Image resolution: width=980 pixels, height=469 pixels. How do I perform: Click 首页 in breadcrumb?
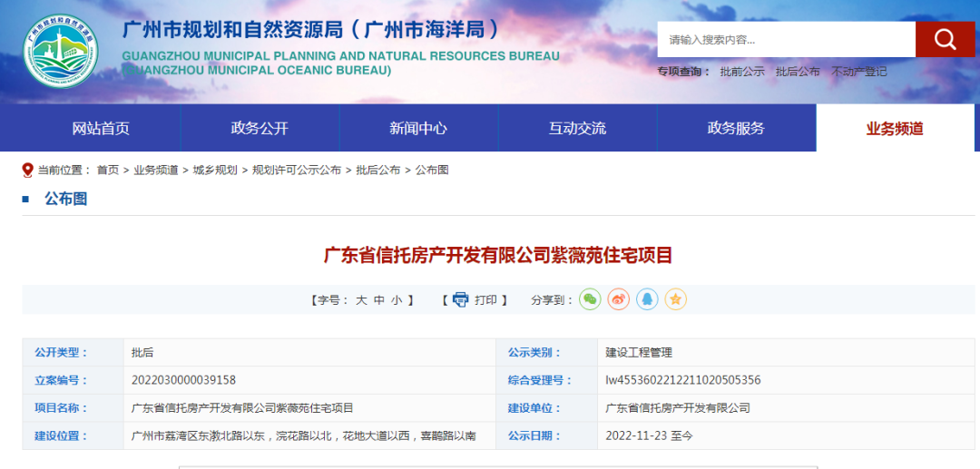coord(107,170)
